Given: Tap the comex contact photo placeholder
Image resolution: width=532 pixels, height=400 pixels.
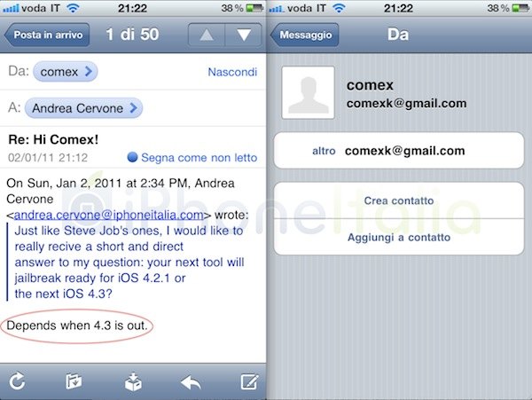Looking at the screenshot, I should [308, 92].
